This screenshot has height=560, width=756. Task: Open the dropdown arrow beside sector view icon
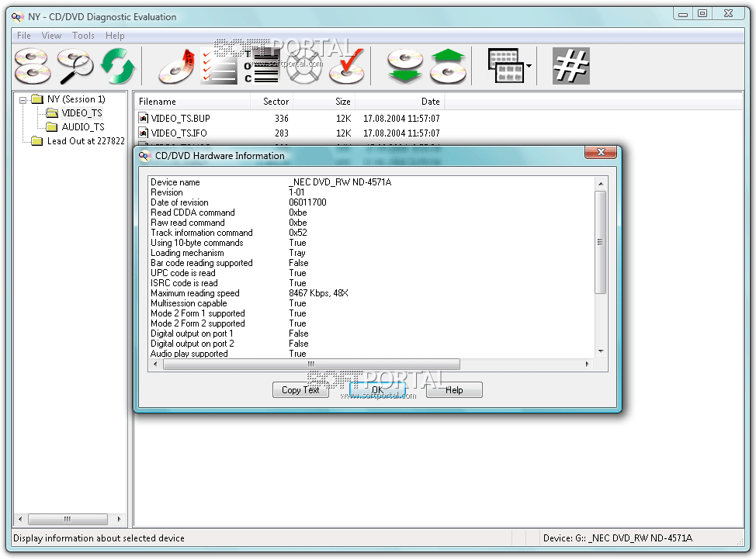(x=529, y=66)
